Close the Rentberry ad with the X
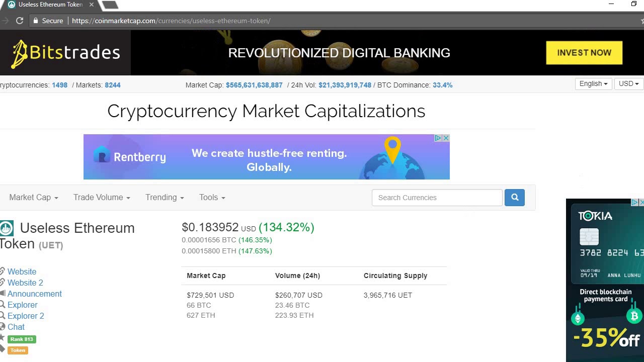Screen dimensions: 644x362 coord(446,138)
